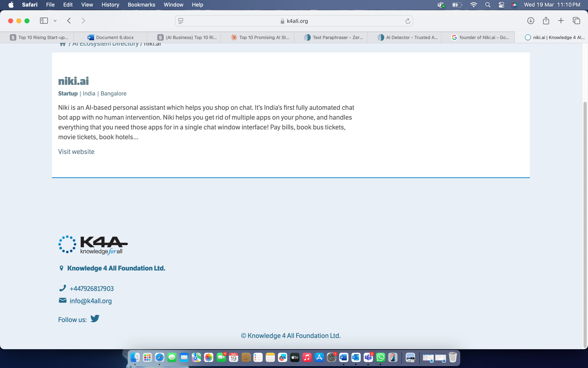Open WhatsApp from the Dock
The image size is (588, 368).
coord(381,357)
